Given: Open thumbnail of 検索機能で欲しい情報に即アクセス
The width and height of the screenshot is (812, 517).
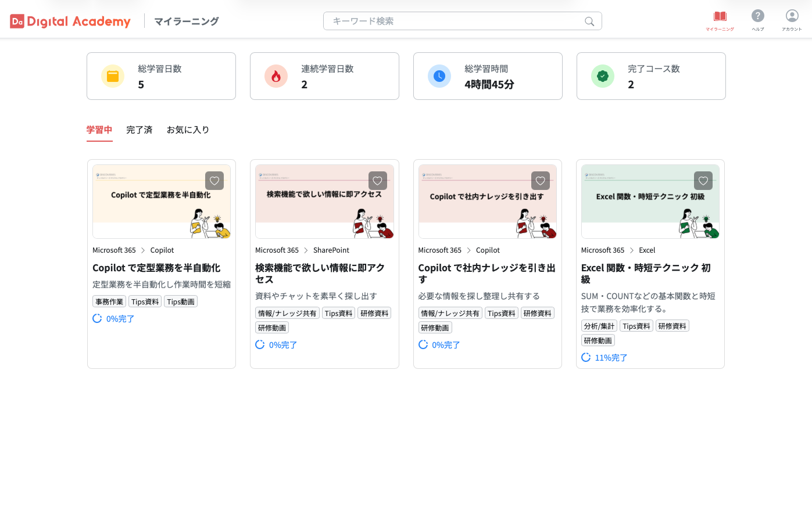Looking at the screenshot, I should [324, 202].
